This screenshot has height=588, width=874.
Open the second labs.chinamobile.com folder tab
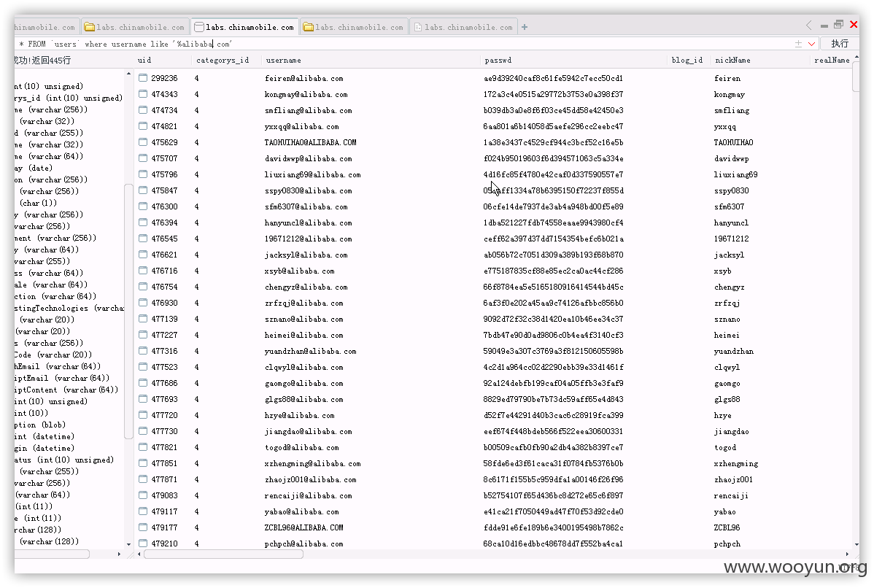point(134,27)
